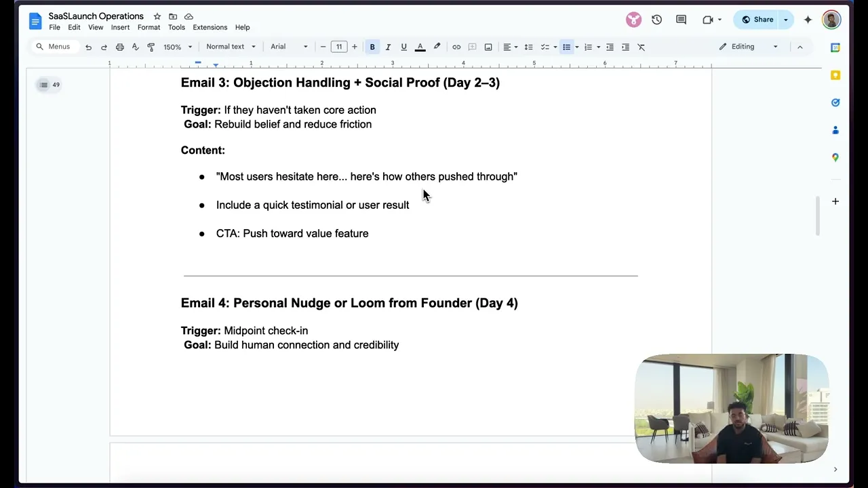Screen dimensions: 868x488
Task: Open Contacts side panel
Action: tap(835, 130)
